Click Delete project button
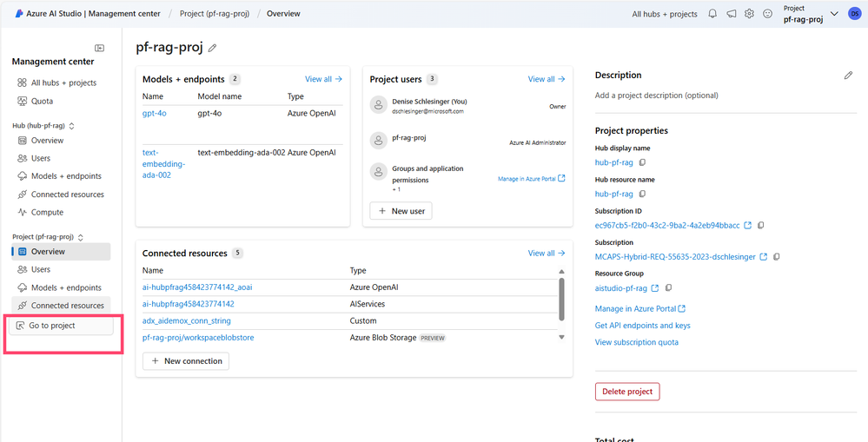 627,391
